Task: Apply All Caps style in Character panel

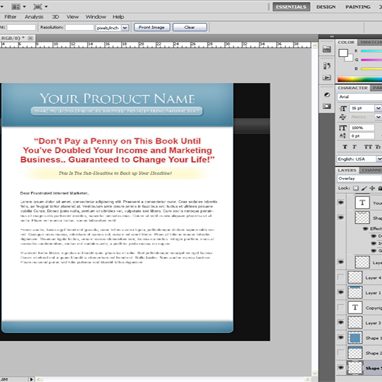Action: click(x=367, y=147)
